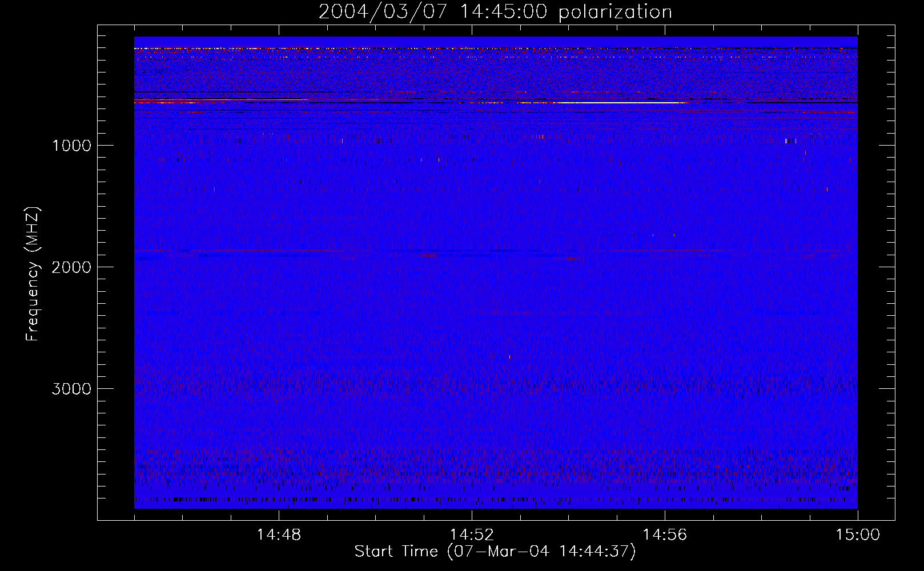Click the 14:56 time axis label
The width and height of the screenshot is (924, 571).
tap(665, 535)
